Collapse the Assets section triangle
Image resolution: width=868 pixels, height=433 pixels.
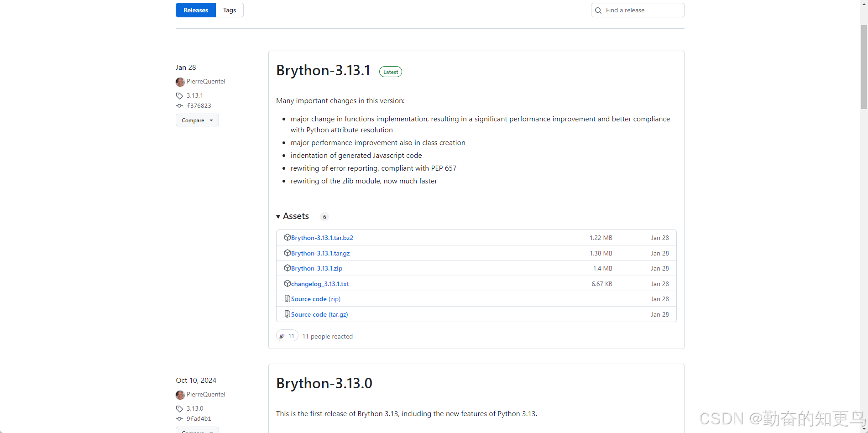point(278,217)
